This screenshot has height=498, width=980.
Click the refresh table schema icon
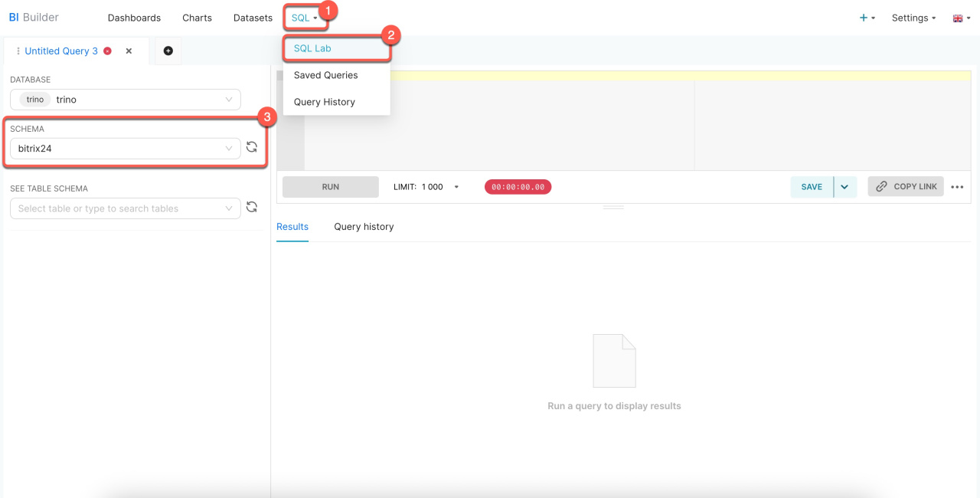(x=251, y=208)
